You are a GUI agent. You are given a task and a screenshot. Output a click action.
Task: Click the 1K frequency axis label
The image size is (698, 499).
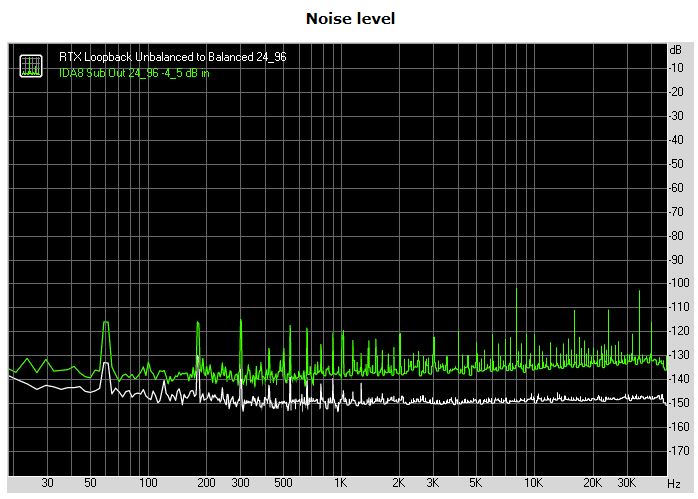coord(341,483)
